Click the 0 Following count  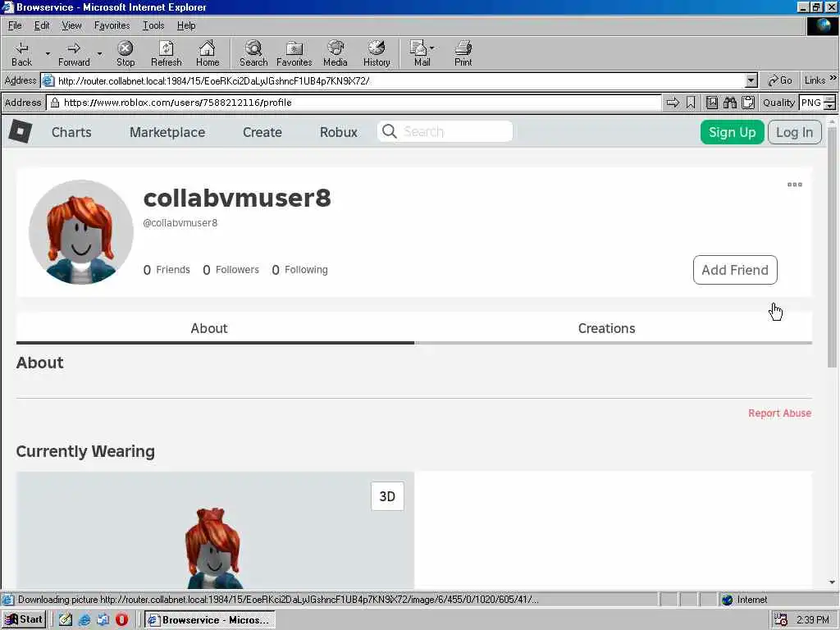300,269
